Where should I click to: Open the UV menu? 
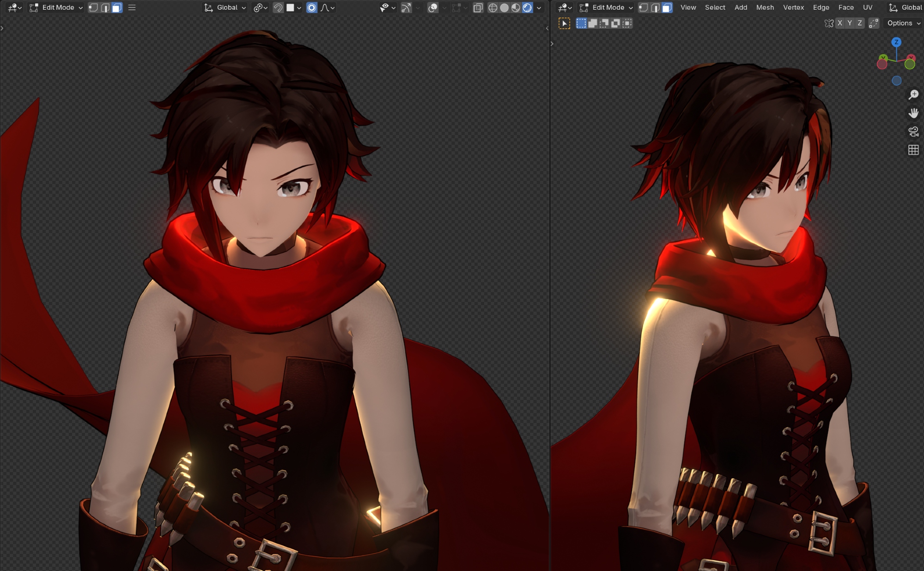click(867, 7)
